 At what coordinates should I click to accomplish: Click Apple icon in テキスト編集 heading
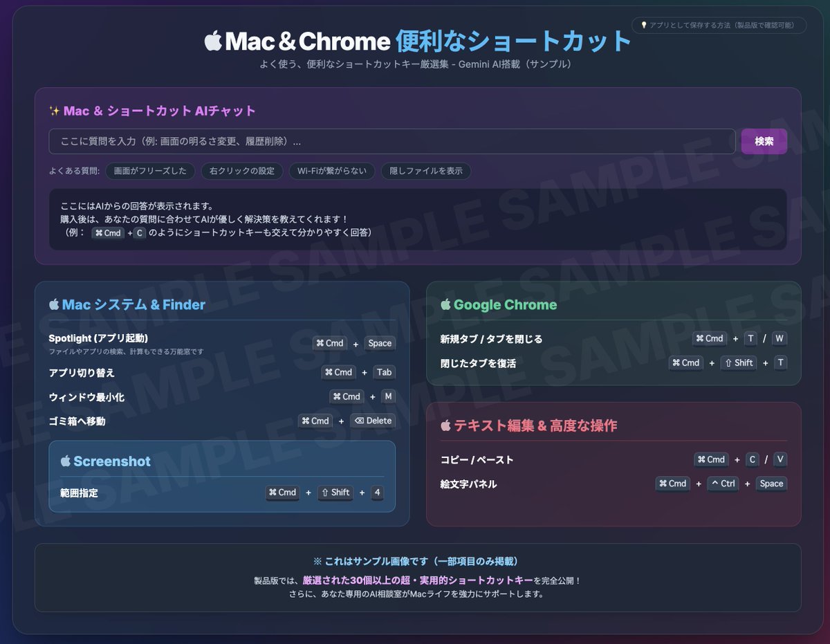[446, 425]
